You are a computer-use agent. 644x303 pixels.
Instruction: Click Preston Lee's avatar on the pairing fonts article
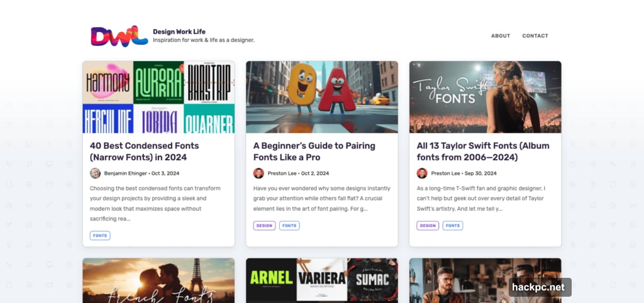[258, 174]
